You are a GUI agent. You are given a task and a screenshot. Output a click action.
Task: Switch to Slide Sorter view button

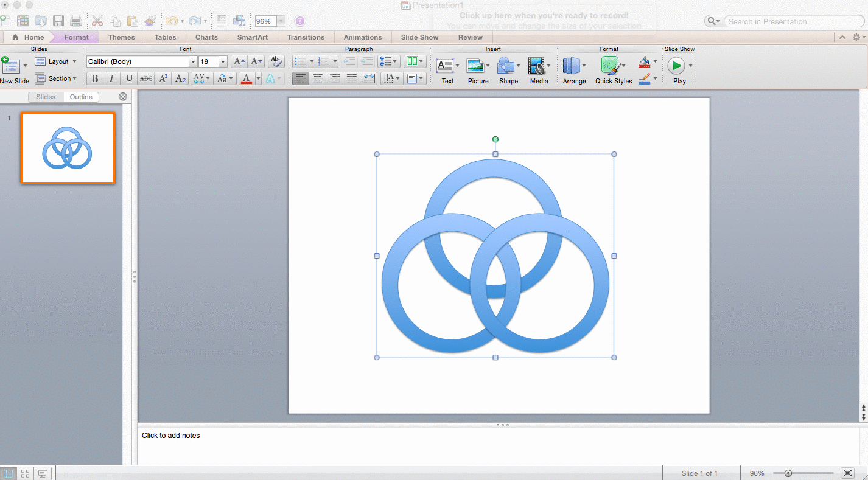[26, 473]
